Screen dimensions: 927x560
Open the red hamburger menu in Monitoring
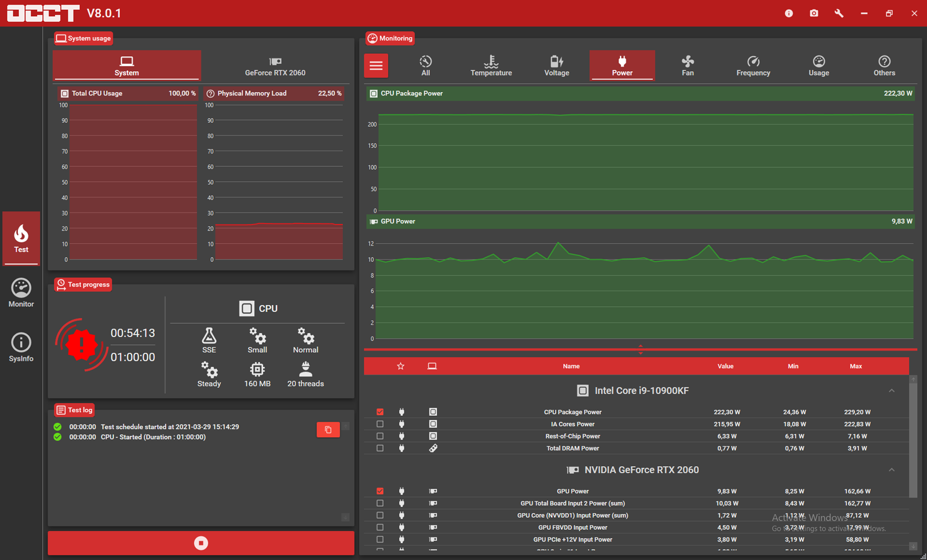[376, 65]
